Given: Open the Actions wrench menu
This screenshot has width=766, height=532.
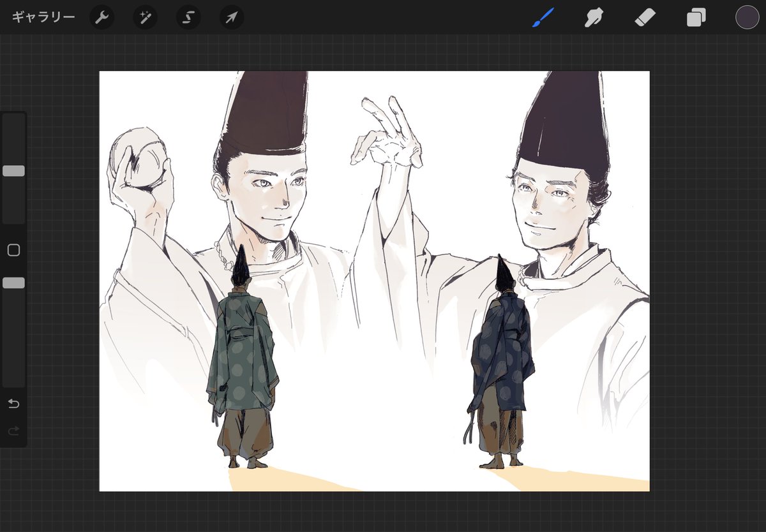Looking at the screenshot, I should click(101, 17).
